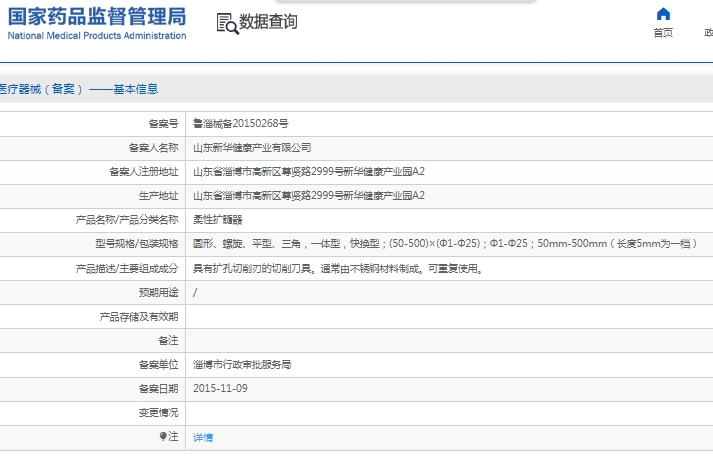Click the 数据查询 heading text
Image resolution: width=713 pixels, height=459 pixels.
tap(268, 21)
